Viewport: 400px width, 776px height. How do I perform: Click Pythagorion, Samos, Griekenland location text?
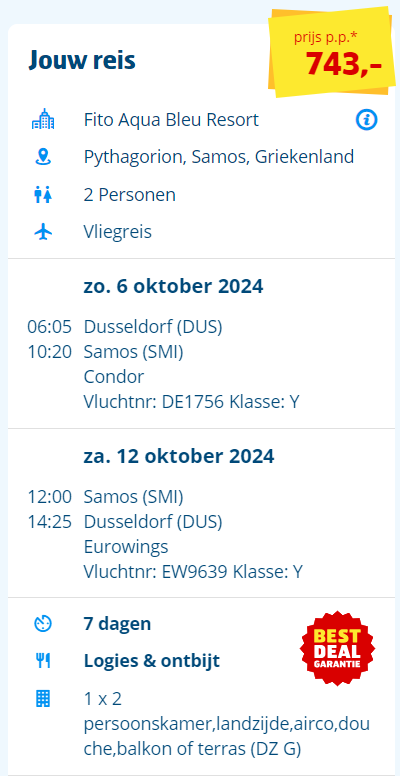click(x=219, y=157)
